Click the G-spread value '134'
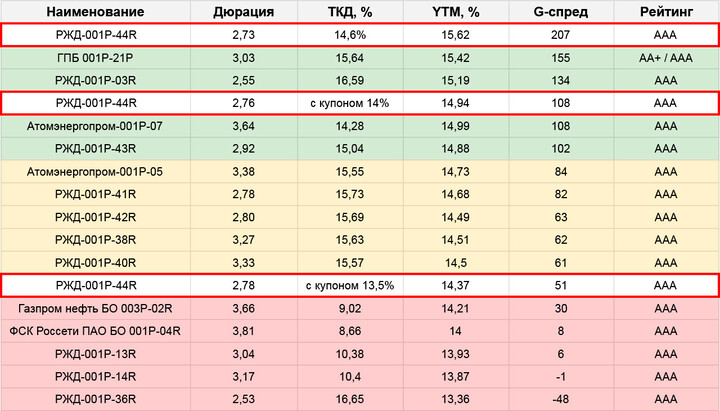720x411 pixels. (x=561, y=80)
